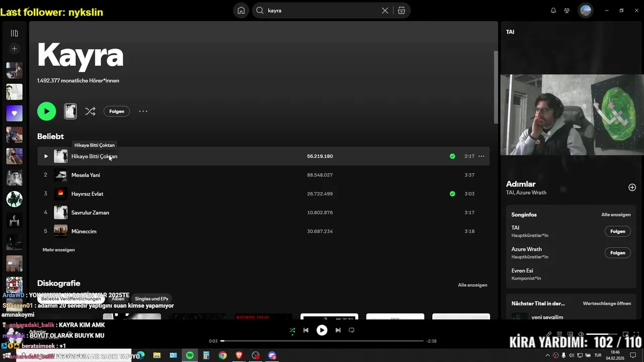Open connect to a device icon
Viewport: 644px width, 362px height.
point(570,334)
